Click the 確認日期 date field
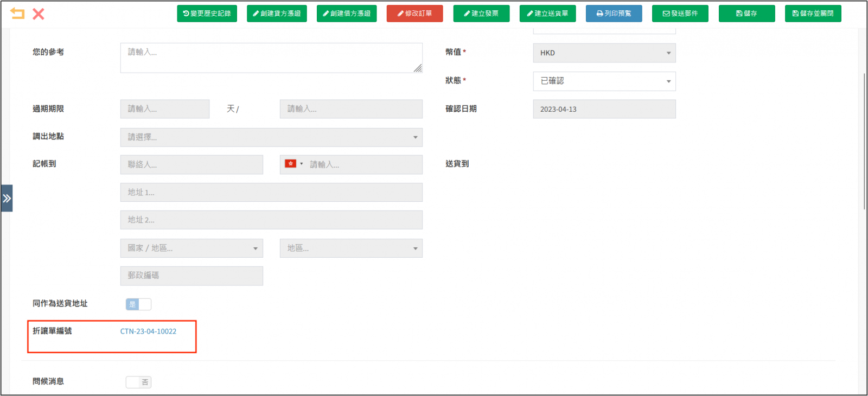Screen dimensions: 868x396 pos(604,109)
